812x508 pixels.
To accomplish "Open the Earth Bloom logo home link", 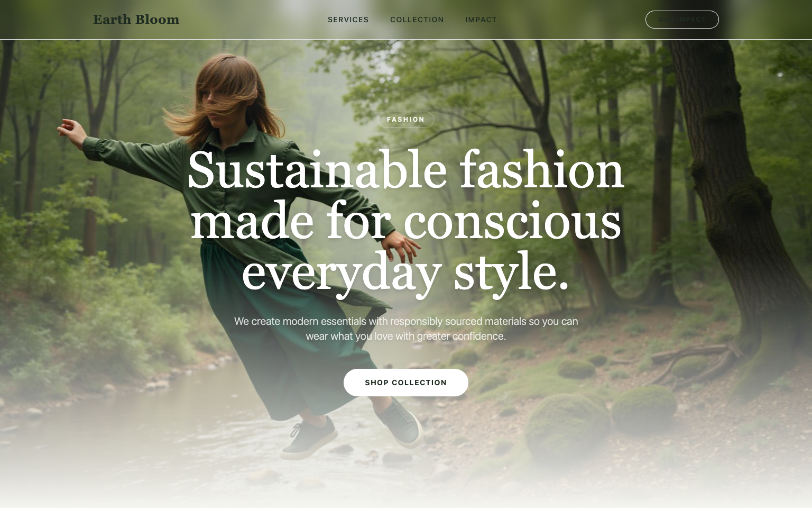I will 136,20.
